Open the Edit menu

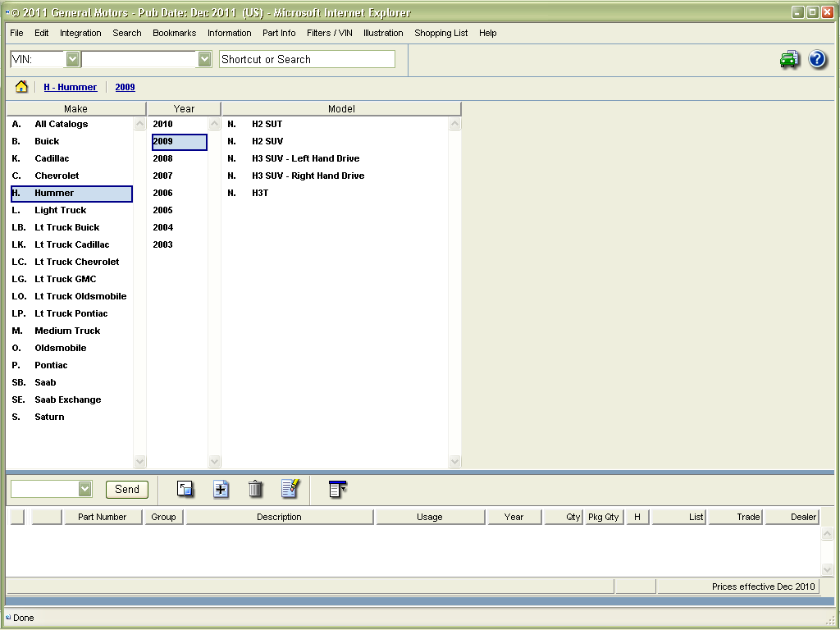[41, 33]
